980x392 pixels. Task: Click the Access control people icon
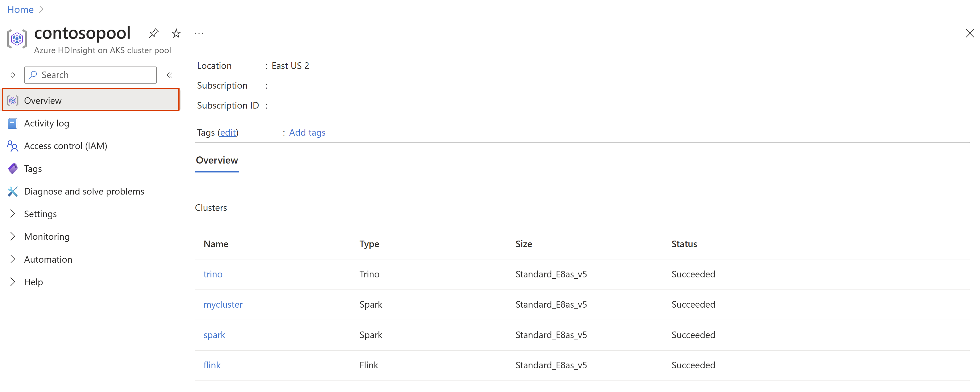[13, 146]
